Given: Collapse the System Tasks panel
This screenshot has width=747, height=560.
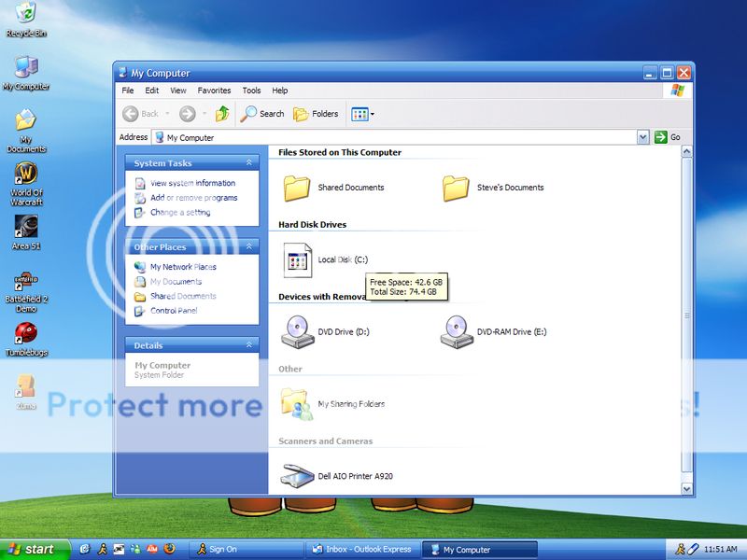Looking at the screenshot, I should pos(249,163).
